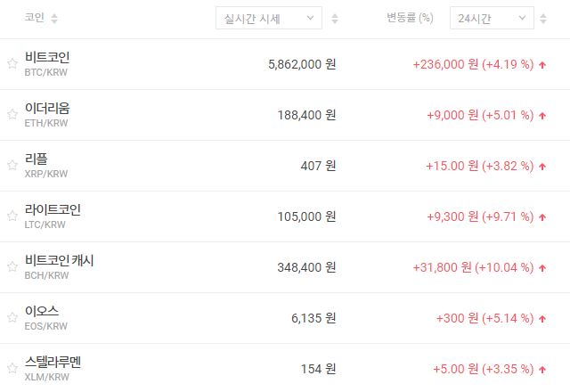Click the 라이트코인 row name
The height and width of the screenshot is (392, 570).
[53, 210]
